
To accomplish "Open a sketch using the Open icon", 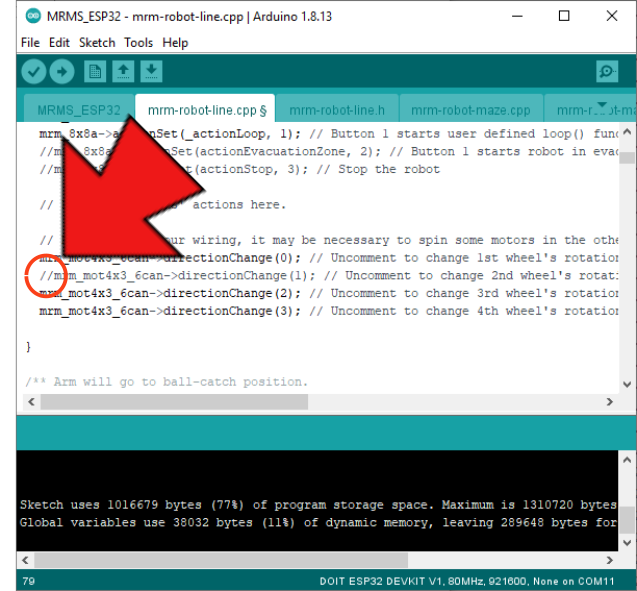I will pyautogui.click(x=123, y=71).
